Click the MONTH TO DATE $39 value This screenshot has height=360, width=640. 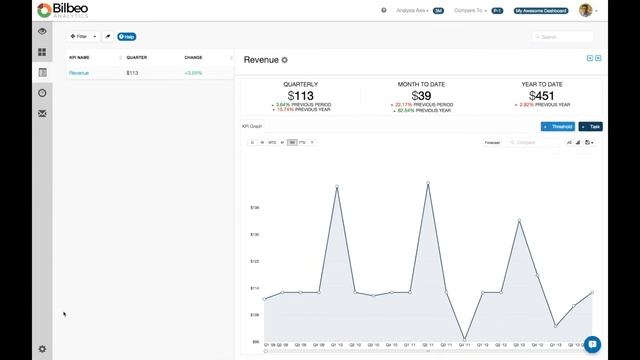[421, 96]
